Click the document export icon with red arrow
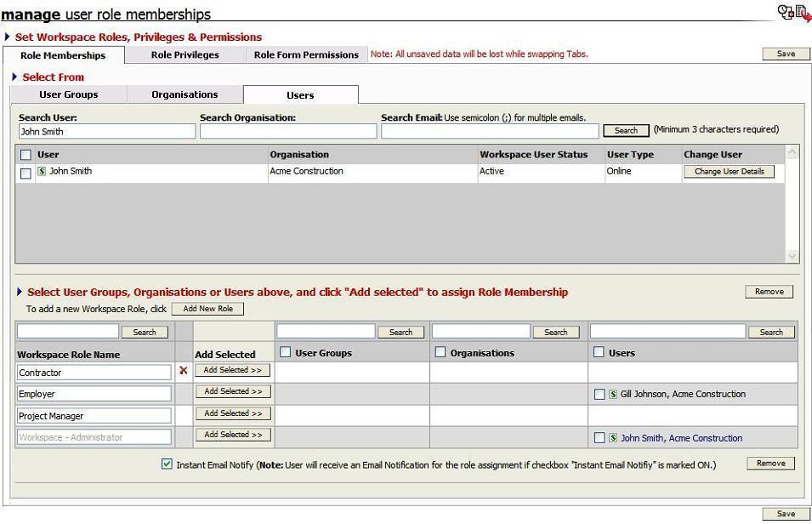Screen dimensions: 812x524 (x=803, y=13)
